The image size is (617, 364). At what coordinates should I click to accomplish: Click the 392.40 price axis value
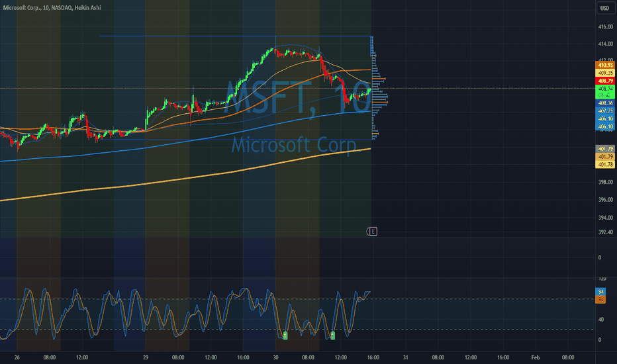(606, 232)
